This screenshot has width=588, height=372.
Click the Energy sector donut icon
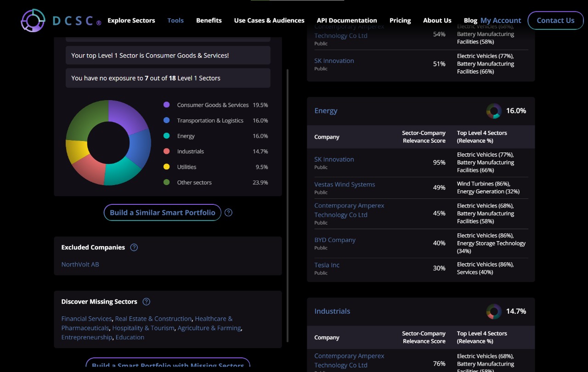[x=494, y=111]
